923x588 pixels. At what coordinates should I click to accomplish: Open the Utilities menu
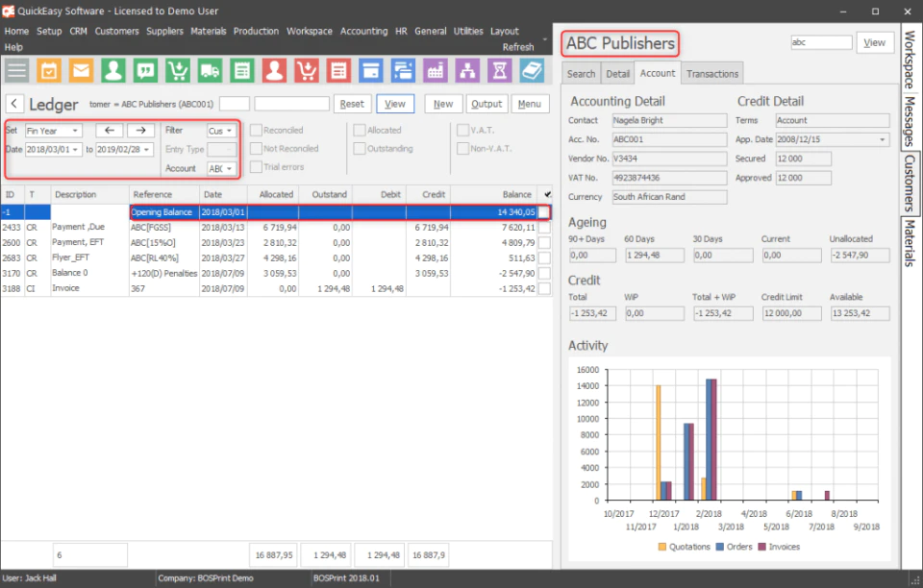pos(468,31)
